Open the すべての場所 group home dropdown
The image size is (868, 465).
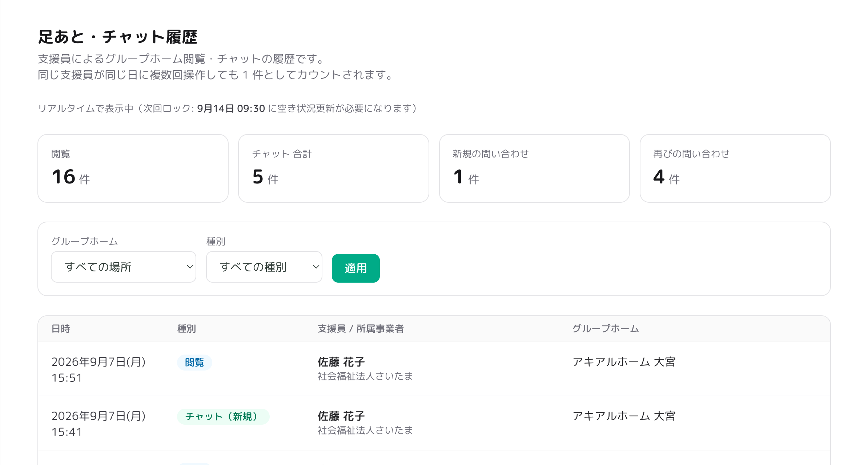(124, 267)
